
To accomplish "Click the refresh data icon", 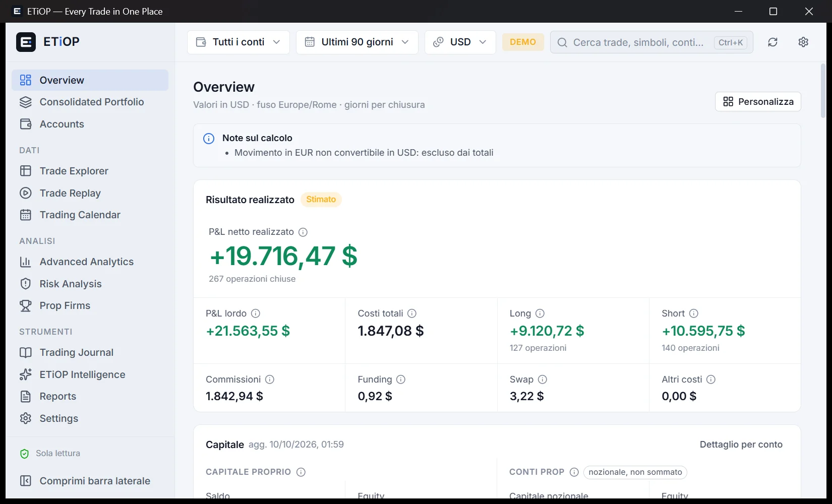I will 772,42.
